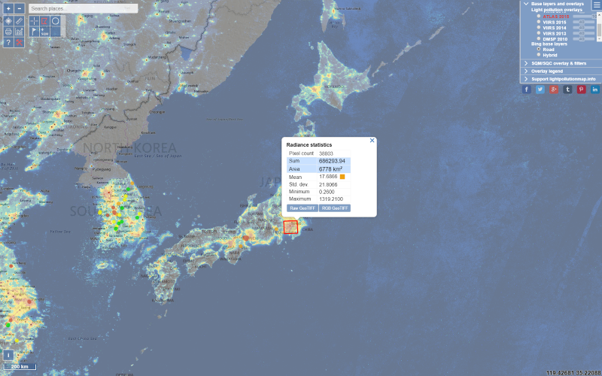This screenshot has width=602, height=376.
Task: Select the polygon area draw tool
Action: pos(45,21)
